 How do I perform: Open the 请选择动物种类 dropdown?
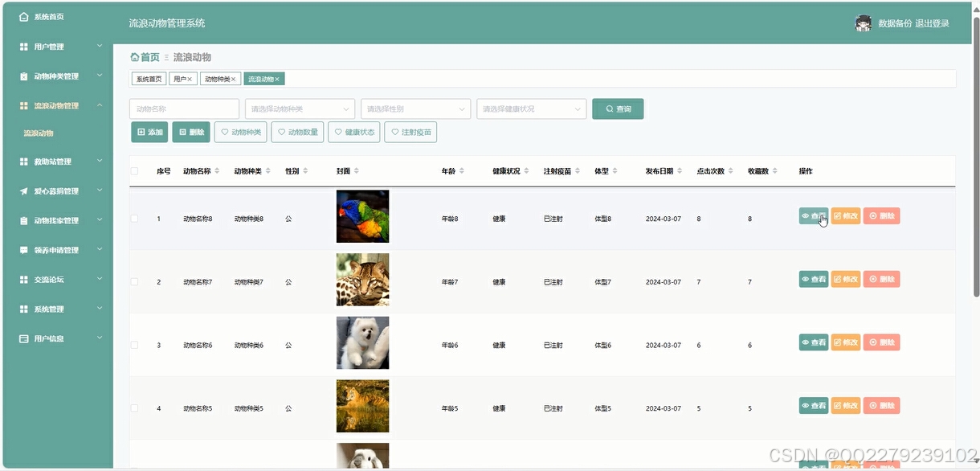click(x=301, y=108)
